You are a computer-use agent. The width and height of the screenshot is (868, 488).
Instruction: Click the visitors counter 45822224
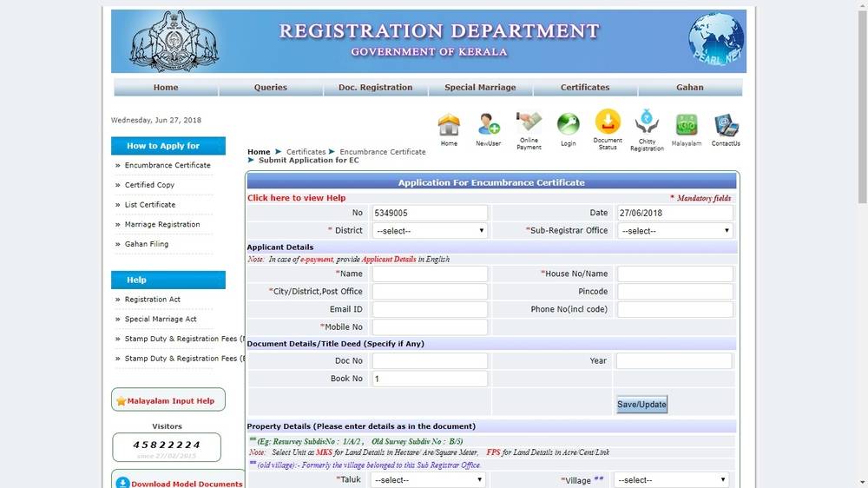[167, 445]
